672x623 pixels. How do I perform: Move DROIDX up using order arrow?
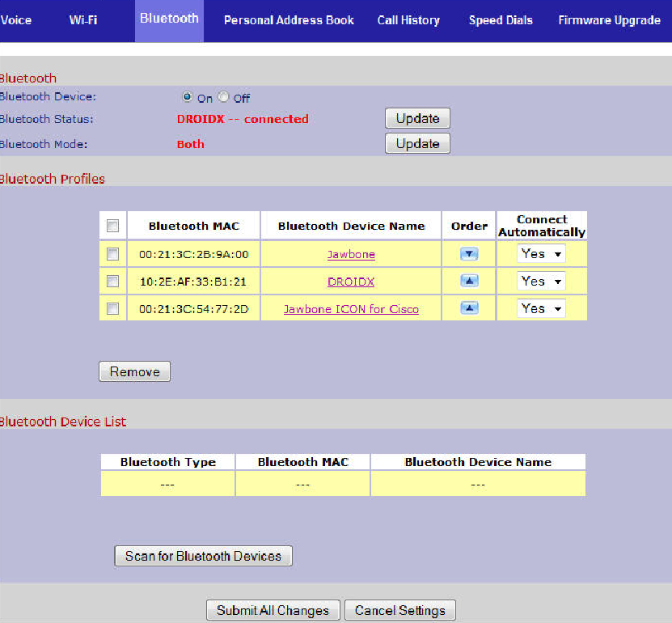pyautogui.click(x=469, y=282)
